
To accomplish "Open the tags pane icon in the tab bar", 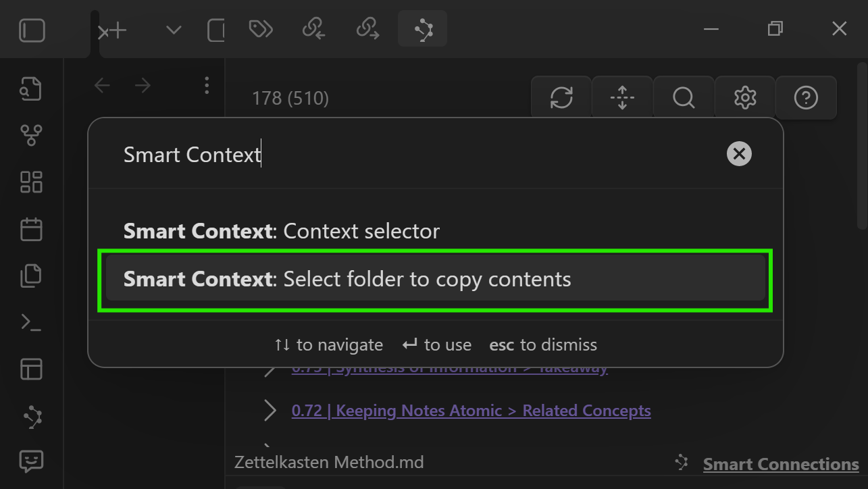I will 261,29.
